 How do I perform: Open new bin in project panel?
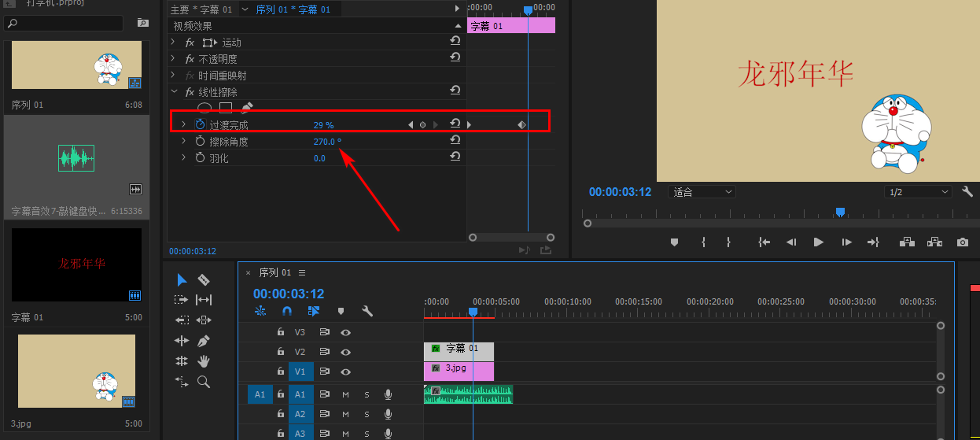[142, 23]
